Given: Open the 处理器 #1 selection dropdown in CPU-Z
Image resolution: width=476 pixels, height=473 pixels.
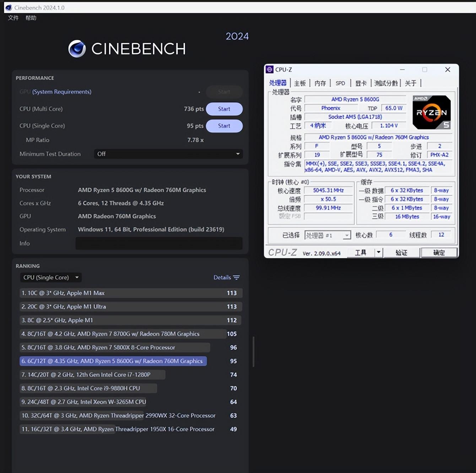Looking at the screenshot, I should pyautogui.click(x=328, y=235).
